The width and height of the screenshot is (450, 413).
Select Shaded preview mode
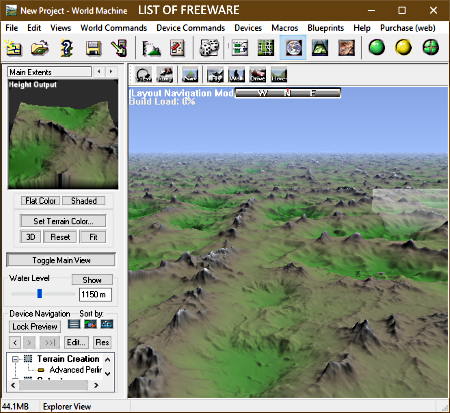(x=84, y=201)
